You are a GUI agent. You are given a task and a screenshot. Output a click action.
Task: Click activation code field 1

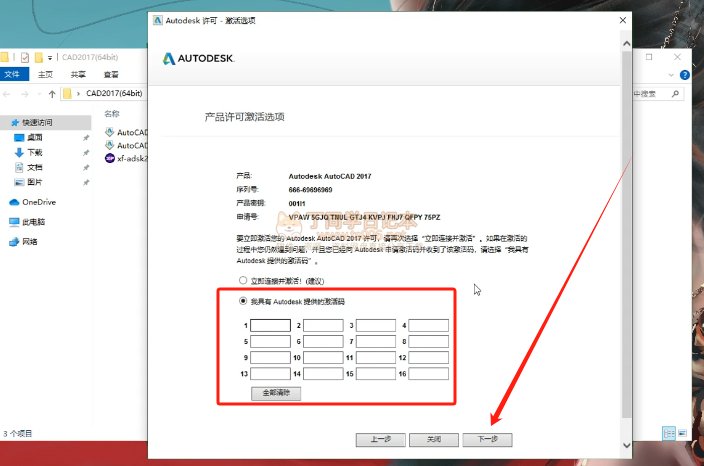pos(270,325)
